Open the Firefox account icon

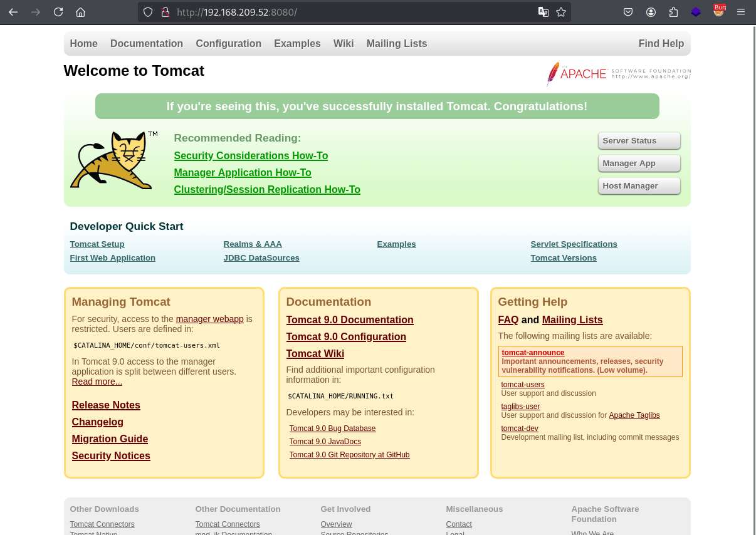click(651, 12)
